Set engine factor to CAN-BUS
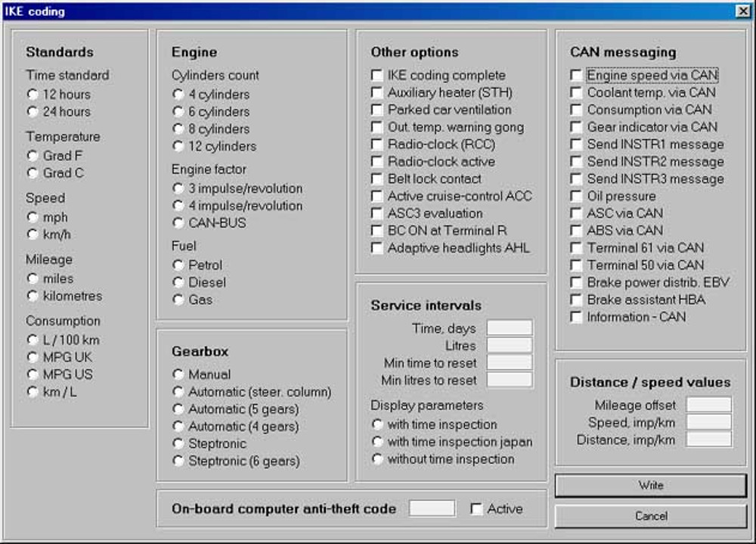756x544 pixels. click(x=178, y=223)
